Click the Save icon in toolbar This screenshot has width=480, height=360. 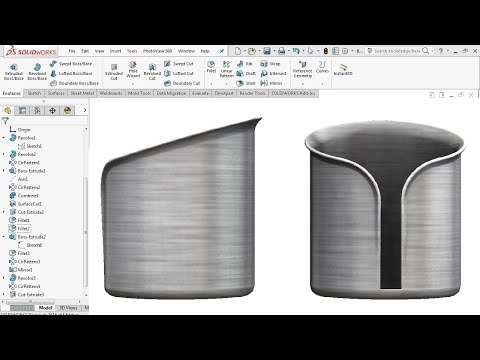pos(267,51)
